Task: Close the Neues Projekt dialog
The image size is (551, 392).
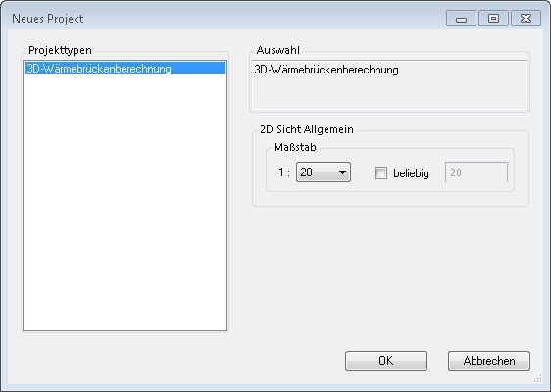Action: tap(526, 19)
